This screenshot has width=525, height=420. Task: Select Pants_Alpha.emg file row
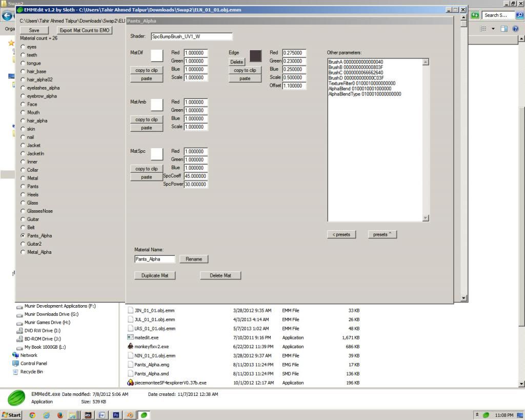click(x=244, y=365)
